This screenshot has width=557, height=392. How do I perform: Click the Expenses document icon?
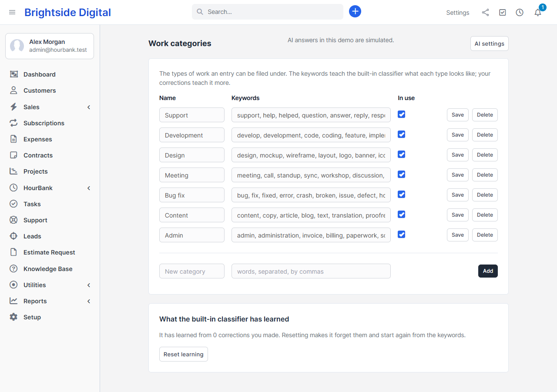pos(13,139)
